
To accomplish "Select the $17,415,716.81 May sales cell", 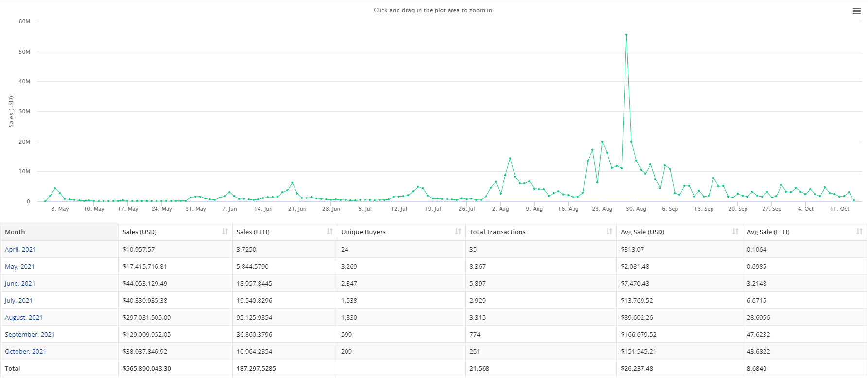I will tap(175, 266).
